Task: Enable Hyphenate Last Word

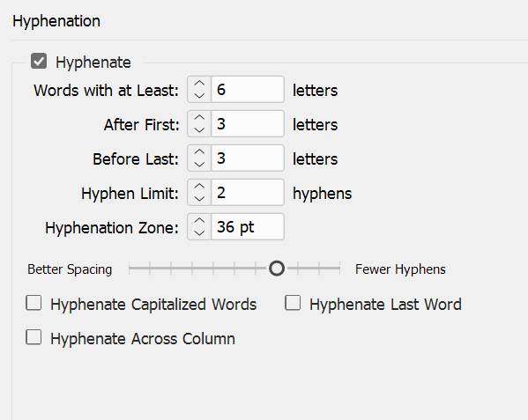Action: pyautogui.click(x=293, y=303)
